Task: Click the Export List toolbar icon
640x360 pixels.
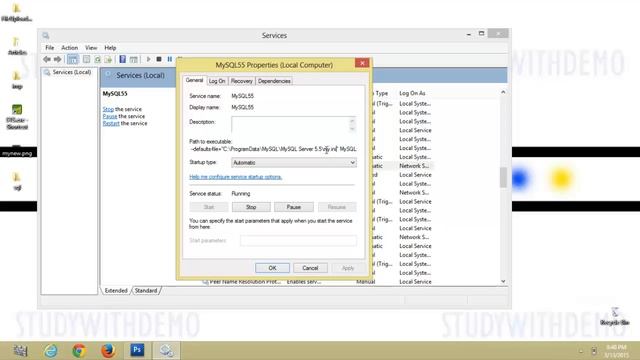Action: (x=108, y=60)
